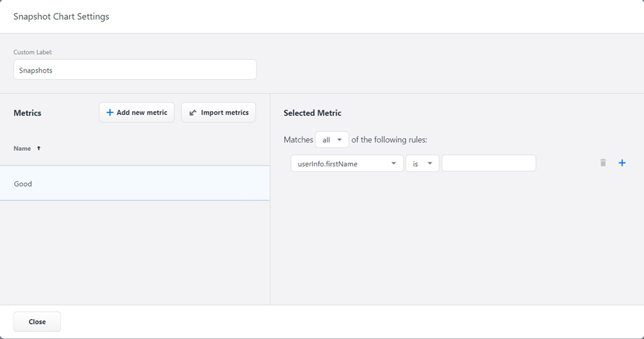Click the caret arrow of the userInfo.firstName selector

click(393, 164)
